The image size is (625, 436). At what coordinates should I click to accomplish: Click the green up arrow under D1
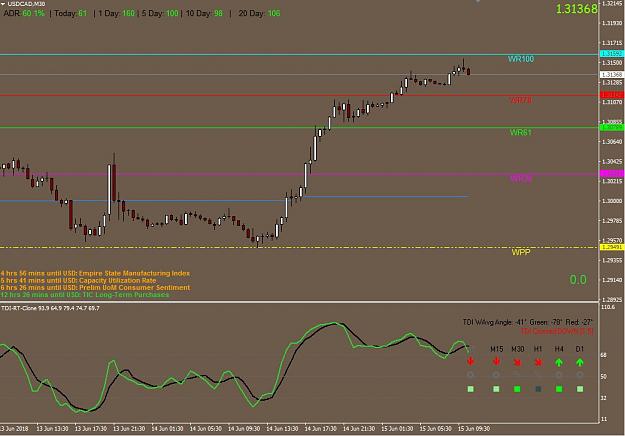tap(580, 362)
